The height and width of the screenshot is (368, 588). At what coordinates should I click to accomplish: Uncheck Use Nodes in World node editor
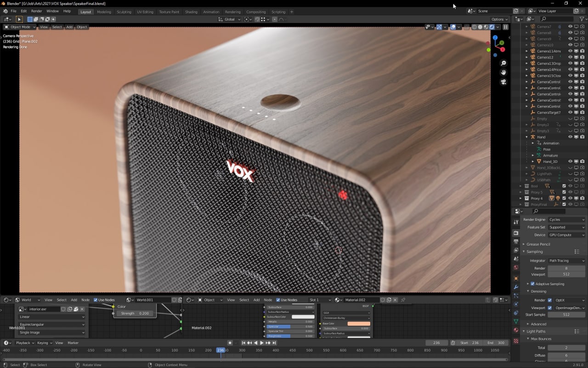point(96,300)
